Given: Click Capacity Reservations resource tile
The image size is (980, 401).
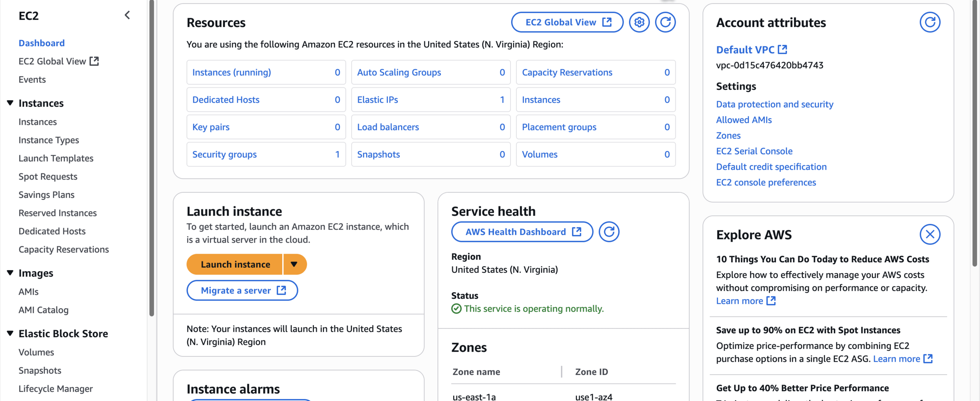Looking at the screenshot, I should (x=596, y=72).
